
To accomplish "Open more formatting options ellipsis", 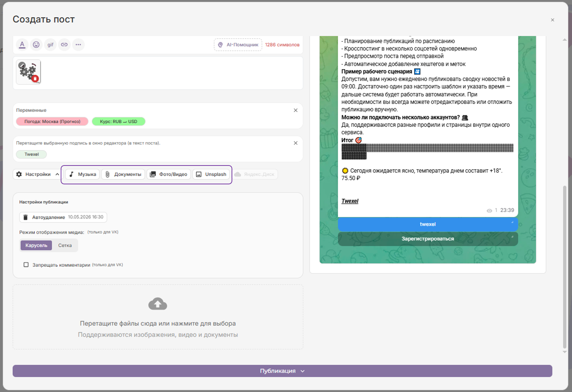I will coord(78,45).
